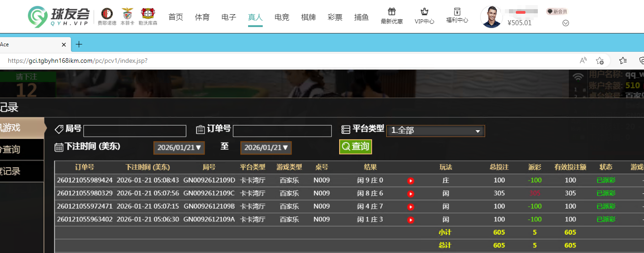Viewport: 644px width, 253px height.
Task: Select 体育 in the top navigation
Action: click(202, 17)
